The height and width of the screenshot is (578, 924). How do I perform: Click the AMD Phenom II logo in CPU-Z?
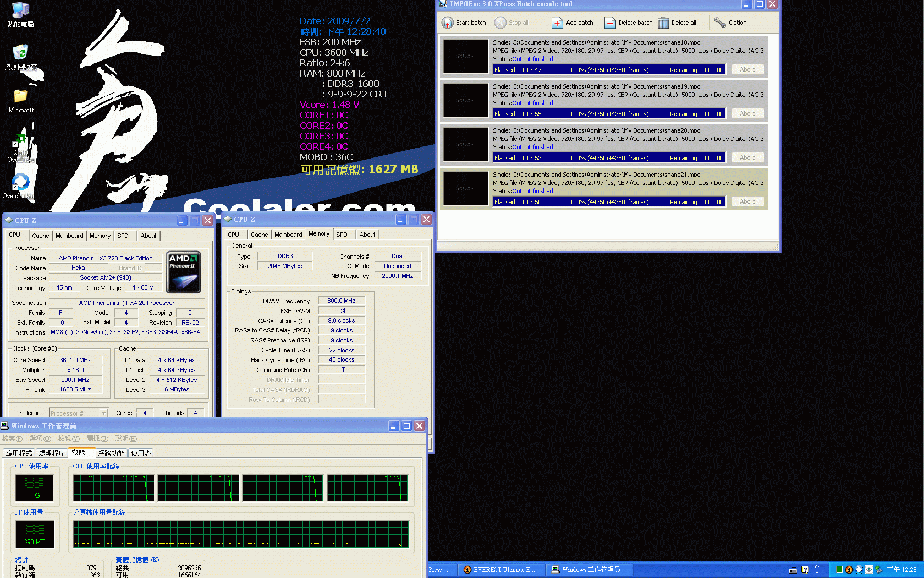[x=183, y=272]
